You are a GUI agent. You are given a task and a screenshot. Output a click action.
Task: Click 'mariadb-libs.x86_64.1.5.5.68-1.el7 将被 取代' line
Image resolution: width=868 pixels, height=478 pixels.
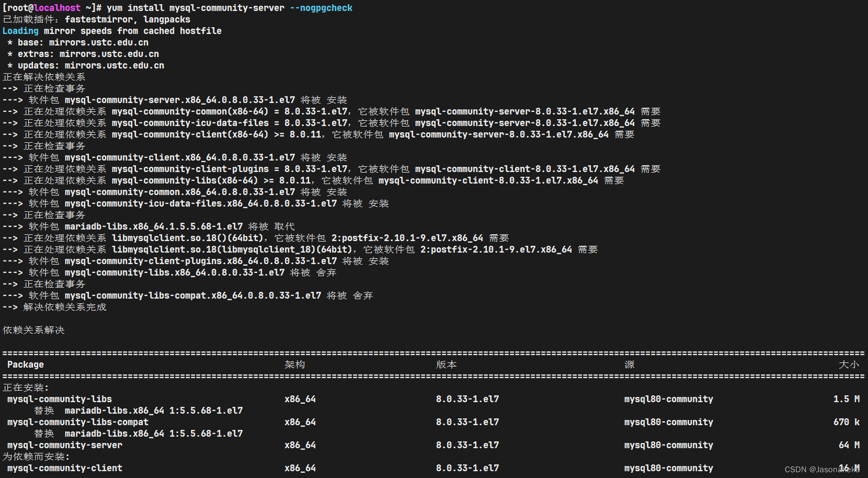pyautogui.click(x=149, y=226)
